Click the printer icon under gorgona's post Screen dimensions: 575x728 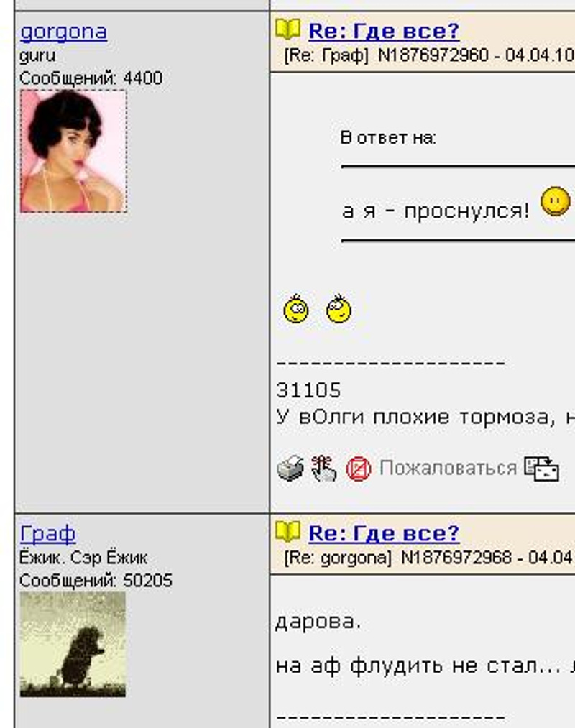pyautogui.click(x=290, y=468)
